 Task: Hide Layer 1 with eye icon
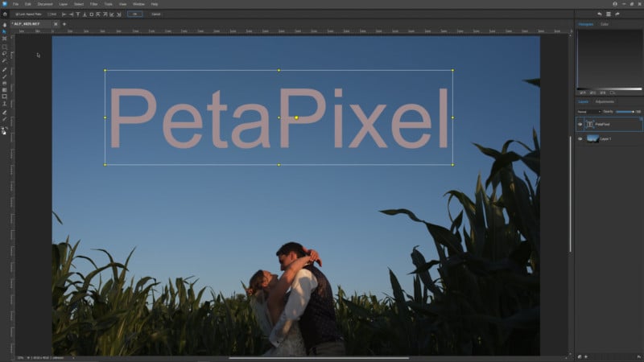coord(580,138)
